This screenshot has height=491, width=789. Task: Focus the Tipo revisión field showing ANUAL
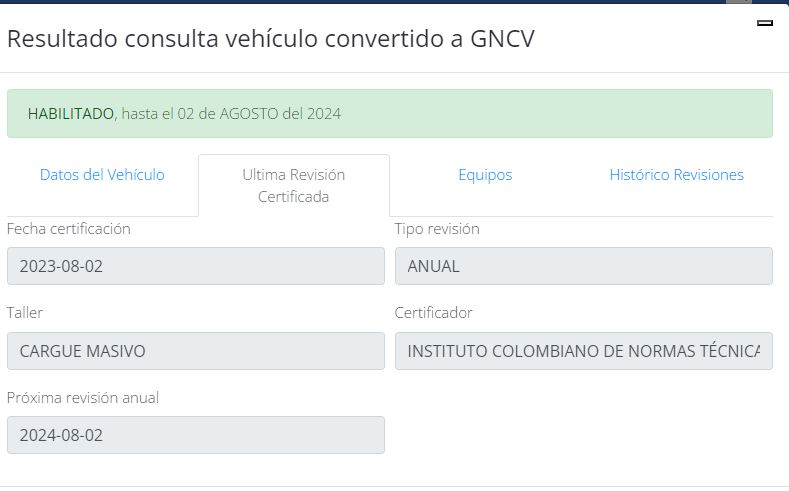click(583, 266)
